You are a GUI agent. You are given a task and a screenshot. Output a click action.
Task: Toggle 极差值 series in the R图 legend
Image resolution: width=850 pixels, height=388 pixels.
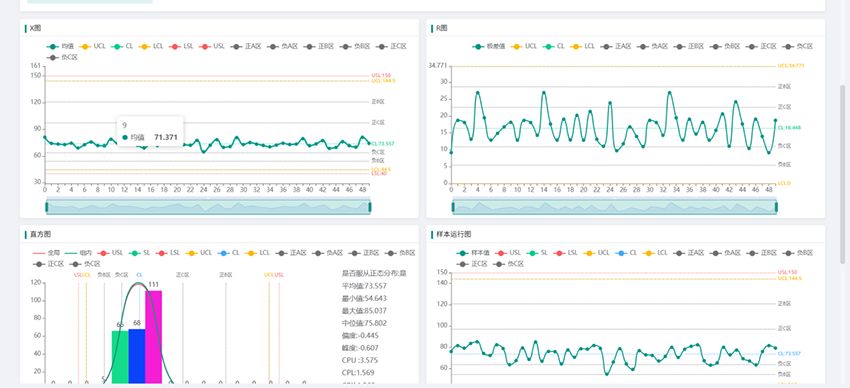point(489,47)
